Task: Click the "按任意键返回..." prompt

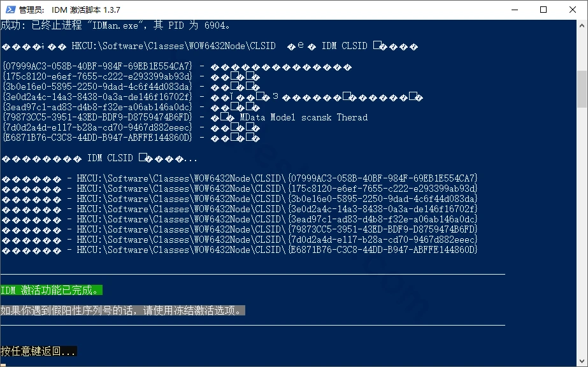Action: point(39,351)
